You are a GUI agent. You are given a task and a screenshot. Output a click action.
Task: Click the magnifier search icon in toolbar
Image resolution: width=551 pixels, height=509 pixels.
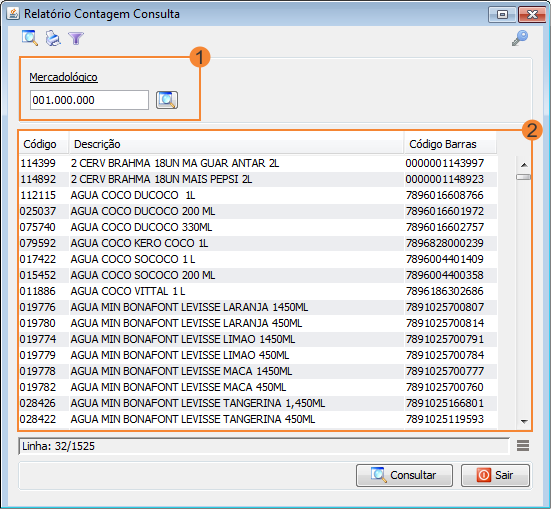30,38
